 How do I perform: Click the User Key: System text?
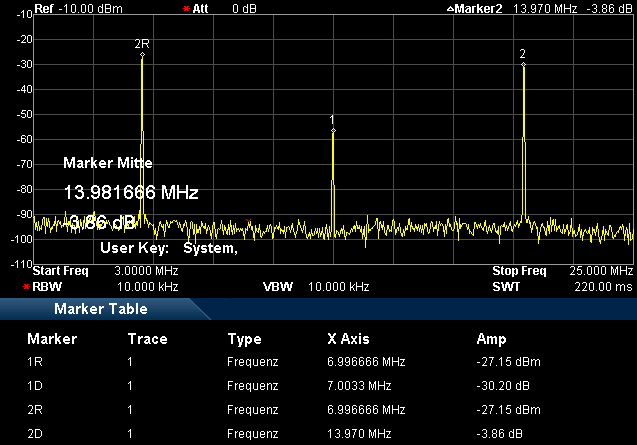pyautogui.click(x=168, y=248)
